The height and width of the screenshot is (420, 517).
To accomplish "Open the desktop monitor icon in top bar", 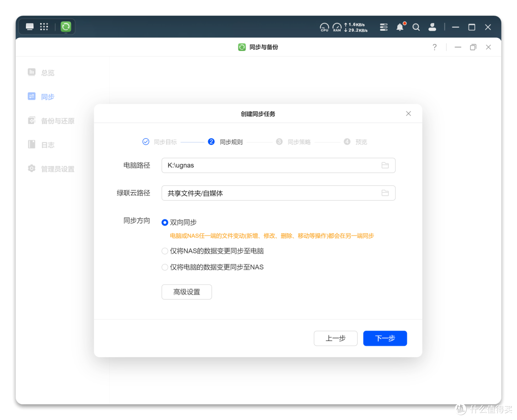I will (30, 27).
